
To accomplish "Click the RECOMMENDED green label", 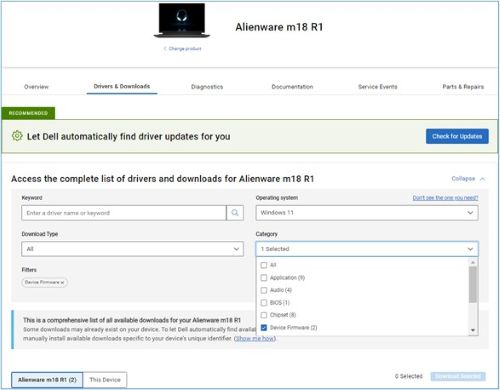I will coord(28,113).
